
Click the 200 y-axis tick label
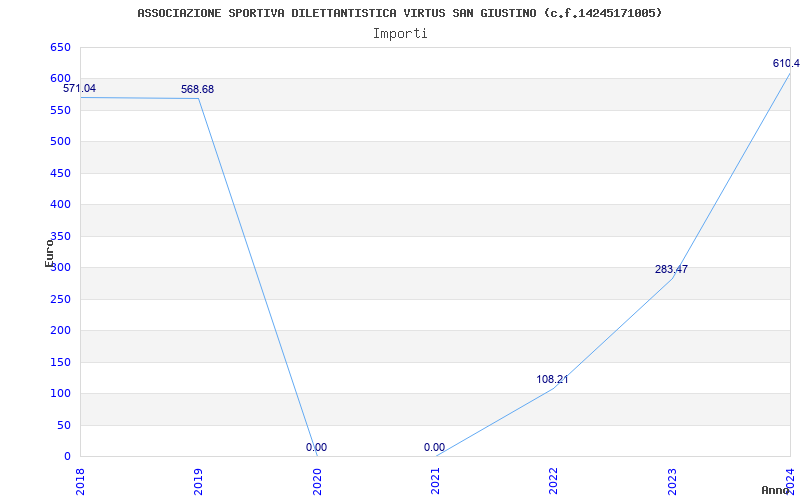[60, 331]
